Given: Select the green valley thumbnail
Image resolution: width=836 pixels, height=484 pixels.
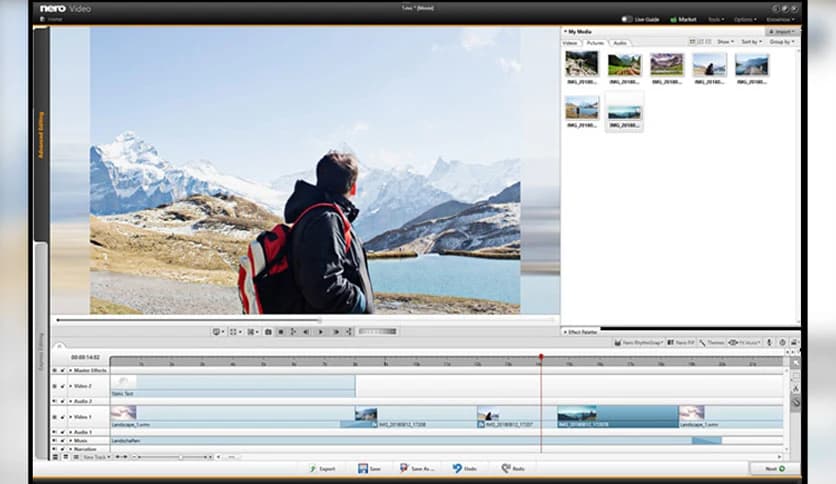Looking at the screenshot, I should [624, 64].
